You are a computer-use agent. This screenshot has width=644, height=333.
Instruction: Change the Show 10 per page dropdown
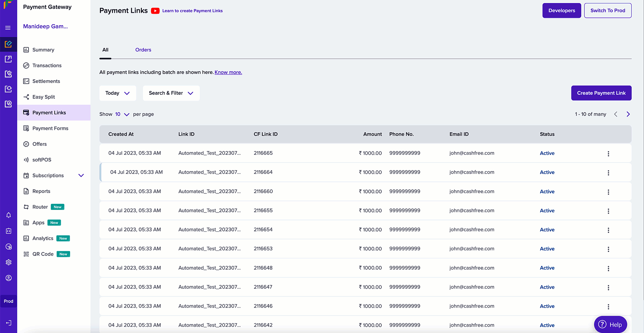coord(121,114)
